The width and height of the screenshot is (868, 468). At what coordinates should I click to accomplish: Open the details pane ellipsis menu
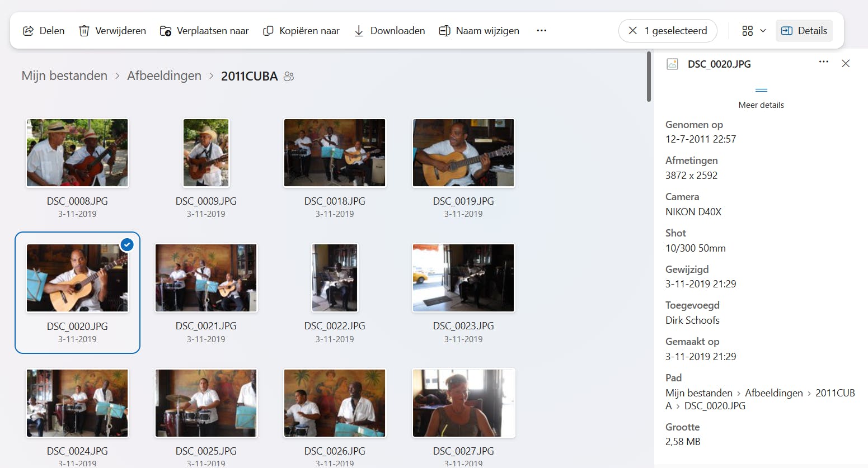[x=823, y=62]
